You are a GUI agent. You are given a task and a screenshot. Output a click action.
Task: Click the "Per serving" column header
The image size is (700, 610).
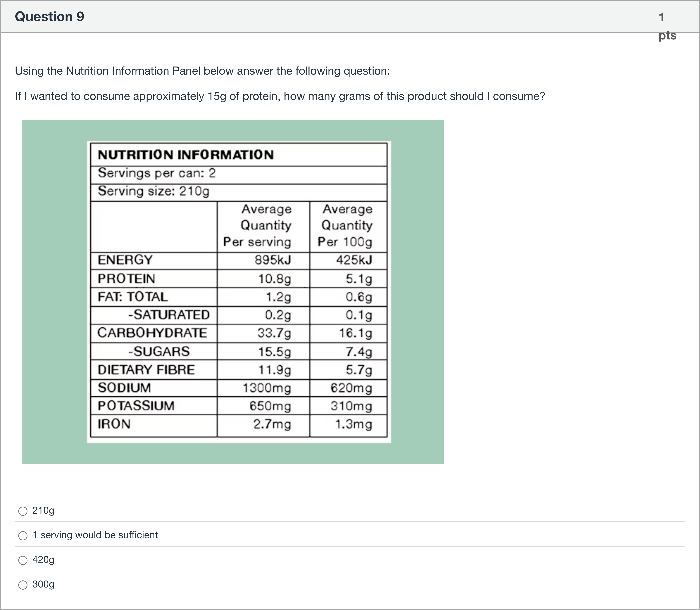point(257,242)
